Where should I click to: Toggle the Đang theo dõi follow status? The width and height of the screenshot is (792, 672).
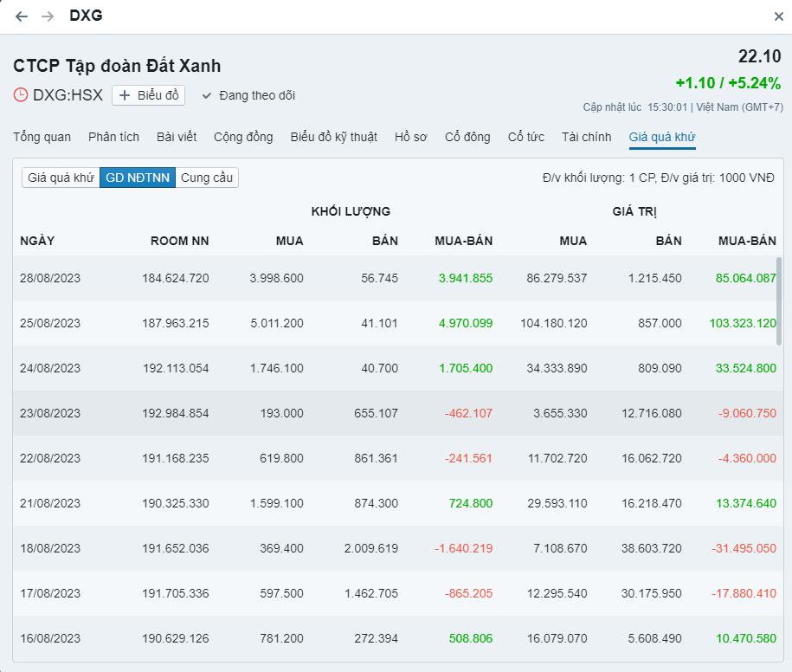pyautogui.click(x=248, y=95)
